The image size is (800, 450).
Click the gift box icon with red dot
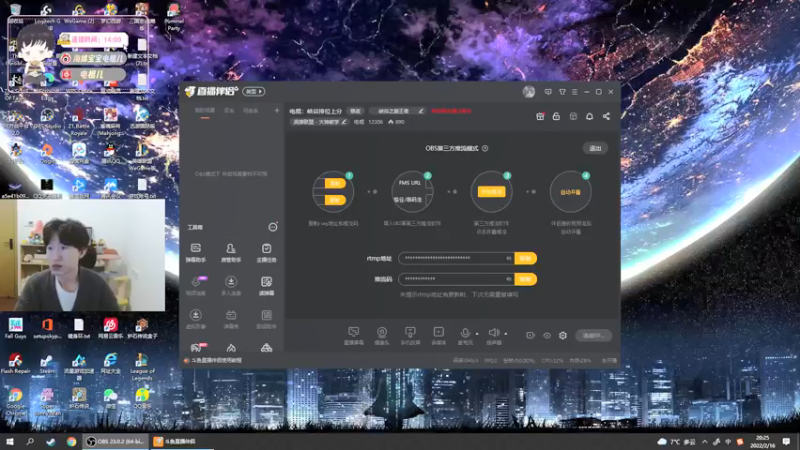tap(540, 116)
